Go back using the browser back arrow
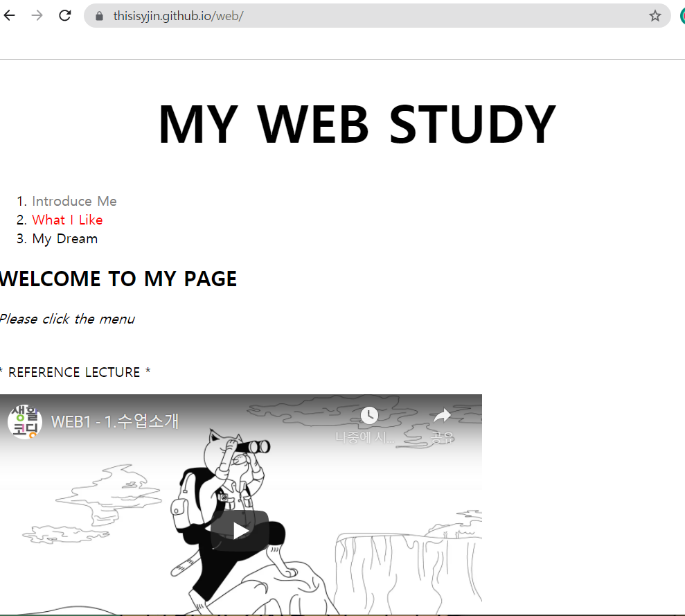The height and width of the screenshot is (616, 685). pyautogui.click(x=9, y=16)
